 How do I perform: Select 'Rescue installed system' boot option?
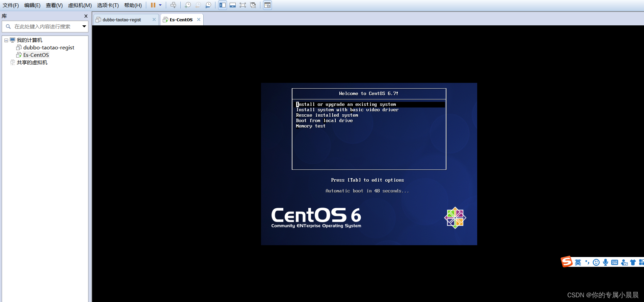327,115
